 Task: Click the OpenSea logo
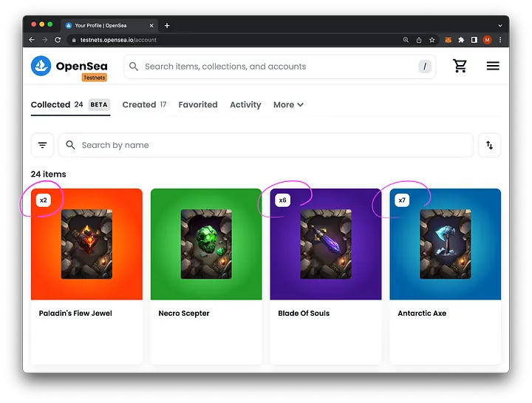click(x=41, y=66)
